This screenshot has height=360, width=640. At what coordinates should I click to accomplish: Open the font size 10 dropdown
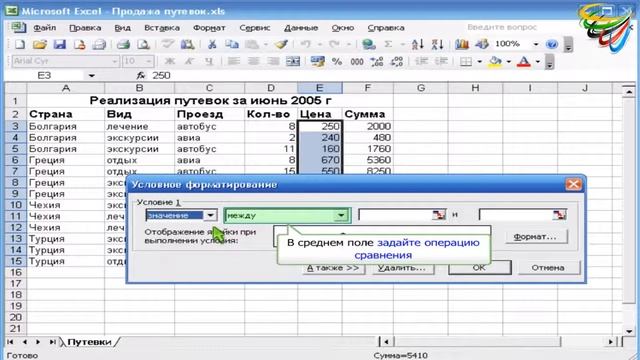pyautogui.click(x=149, y=61)
